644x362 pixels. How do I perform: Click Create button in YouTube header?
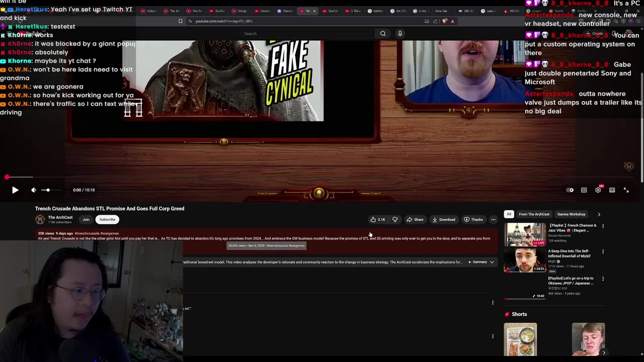[x=595, y=34]
